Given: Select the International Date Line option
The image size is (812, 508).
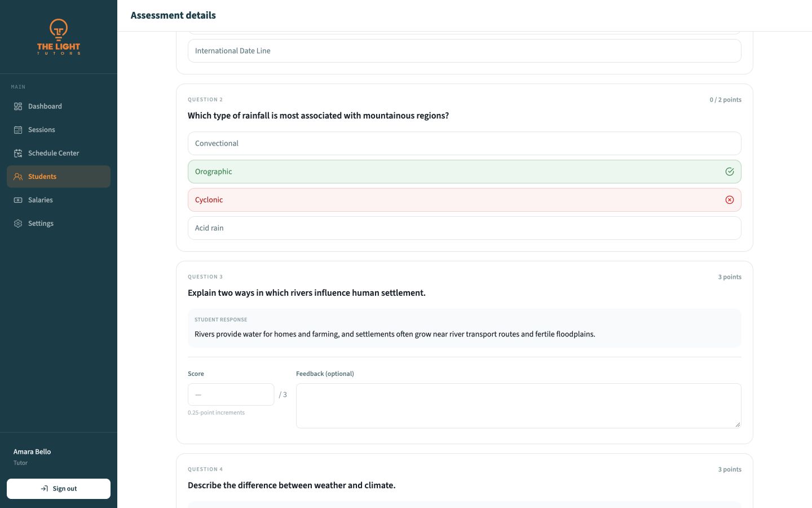Looking at the screenshot, I should [x=465, y=51].
